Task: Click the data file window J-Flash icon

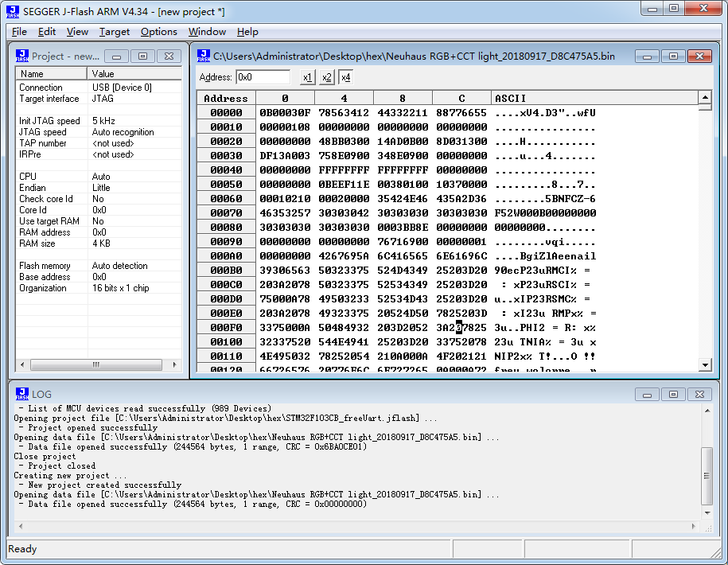Action: coord(204,56)
